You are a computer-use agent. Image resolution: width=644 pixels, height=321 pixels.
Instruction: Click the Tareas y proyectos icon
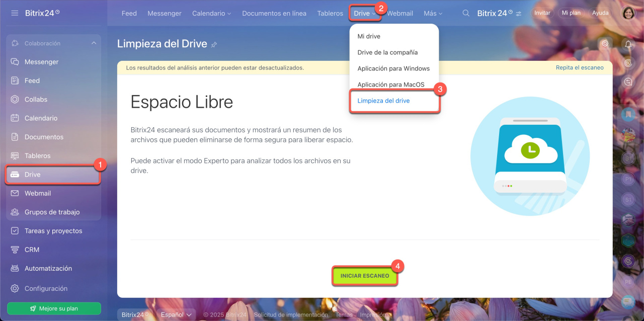click(x=15, y=231)
